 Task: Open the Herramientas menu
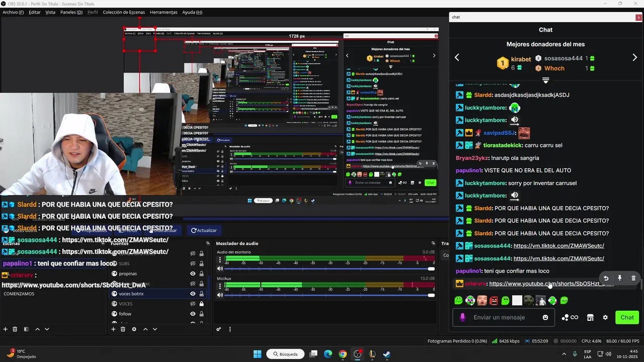coord(164,12)
